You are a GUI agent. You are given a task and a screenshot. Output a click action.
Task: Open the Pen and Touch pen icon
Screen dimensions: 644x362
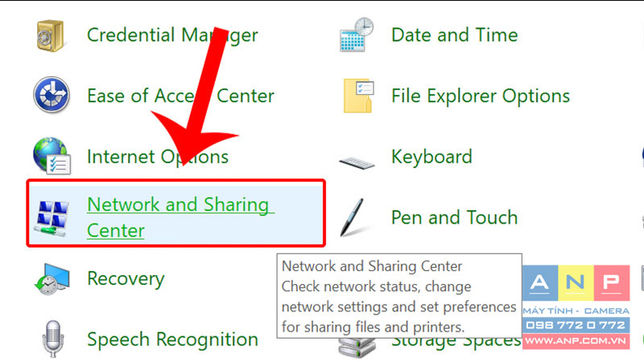353,217
